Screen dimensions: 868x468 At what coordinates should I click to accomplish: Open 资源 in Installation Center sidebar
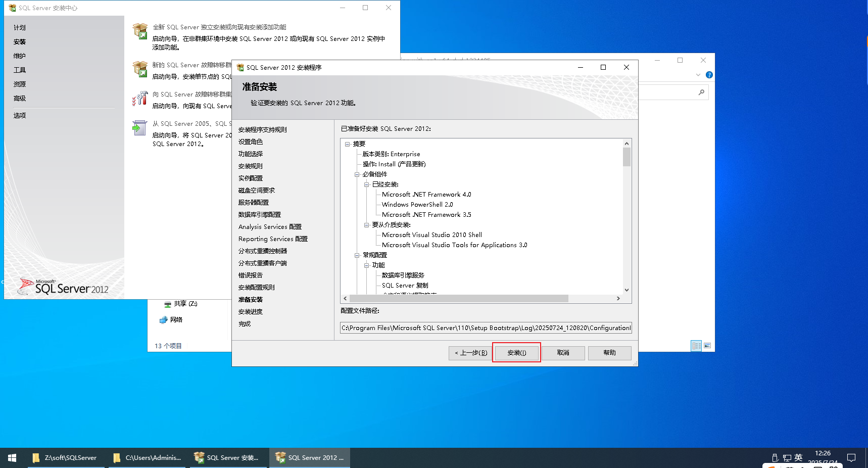click(20, 84)
